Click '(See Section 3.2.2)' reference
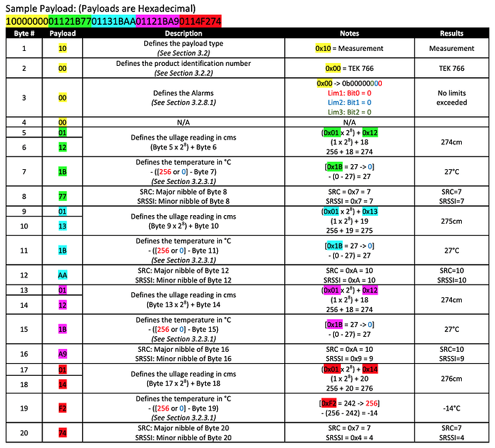This screenshot has width=495, height=448. click(x=183, y=73)
